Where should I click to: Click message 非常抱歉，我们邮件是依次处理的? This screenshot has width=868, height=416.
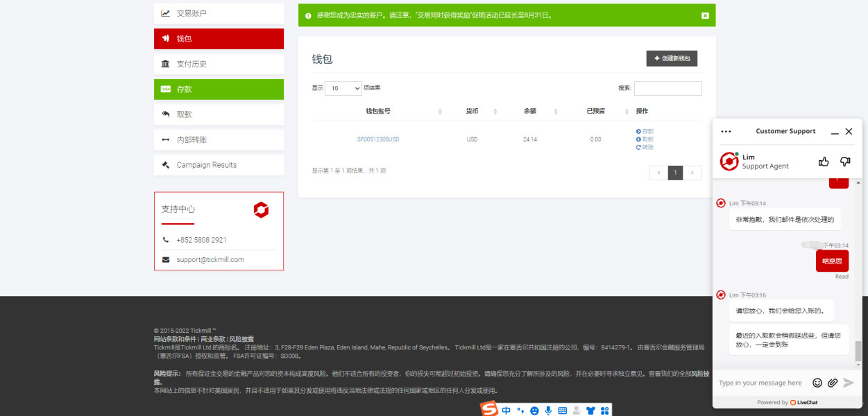click(785, 220)
